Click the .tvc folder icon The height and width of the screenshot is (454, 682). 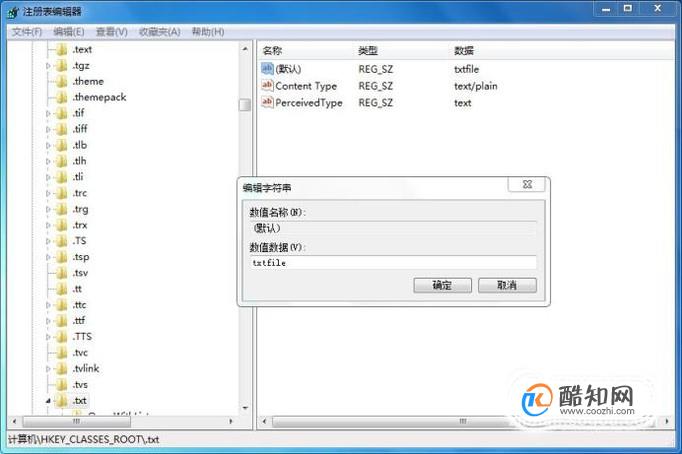[62, 353]
